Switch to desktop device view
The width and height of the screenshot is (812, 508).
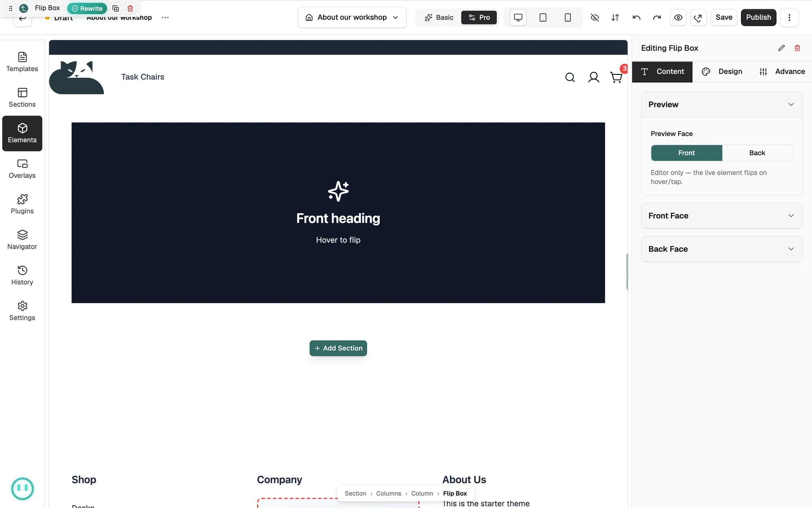(x=518, y=17)
